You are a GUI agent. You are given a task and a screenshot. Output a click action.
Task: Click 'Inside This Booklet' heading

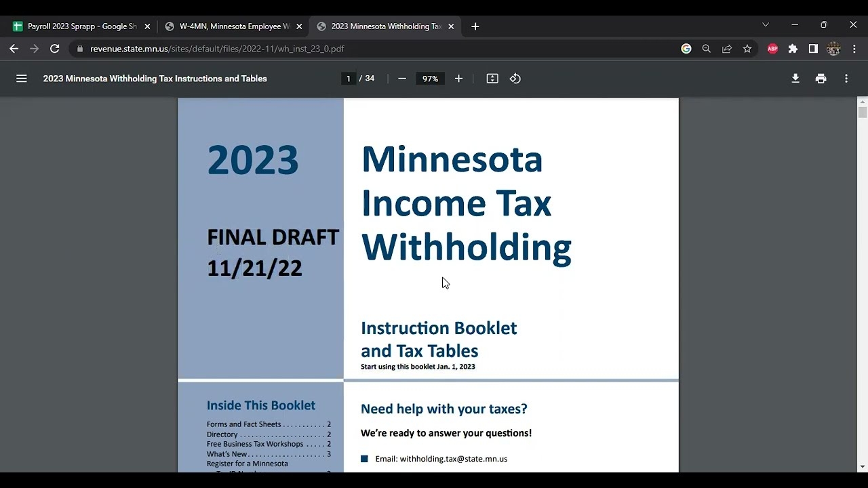261,405
